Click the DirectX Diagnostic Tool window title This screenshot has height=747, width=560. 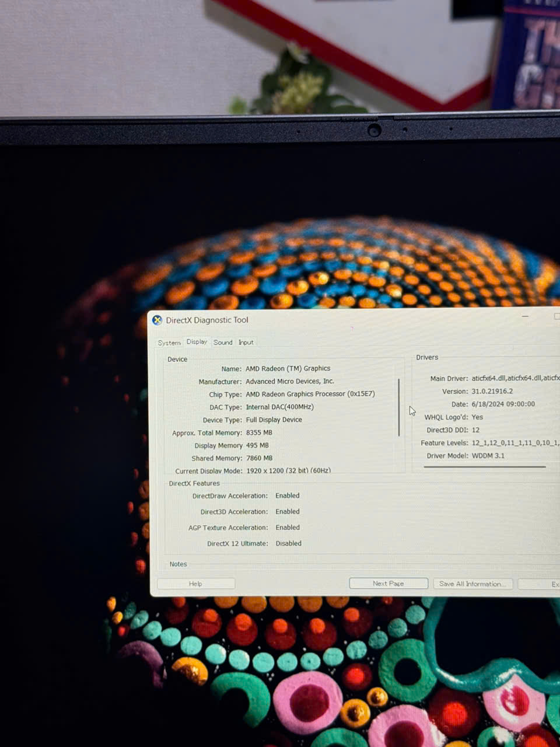coord(207,320)
